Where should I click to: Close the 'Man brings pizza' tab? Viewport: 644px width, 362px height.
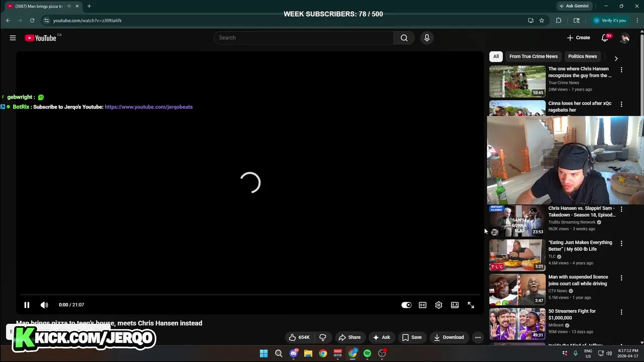(x=77, y=6)
